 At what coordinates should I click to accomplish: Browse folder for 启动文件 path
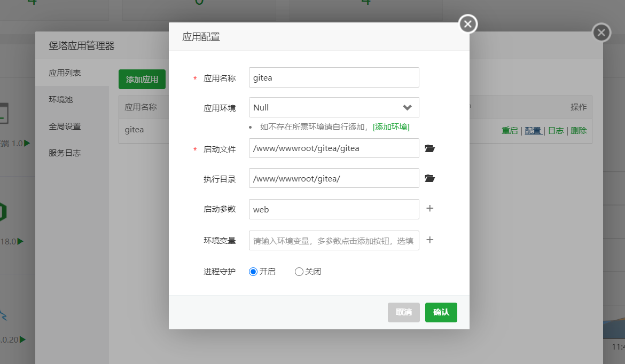tap(429, 148)
